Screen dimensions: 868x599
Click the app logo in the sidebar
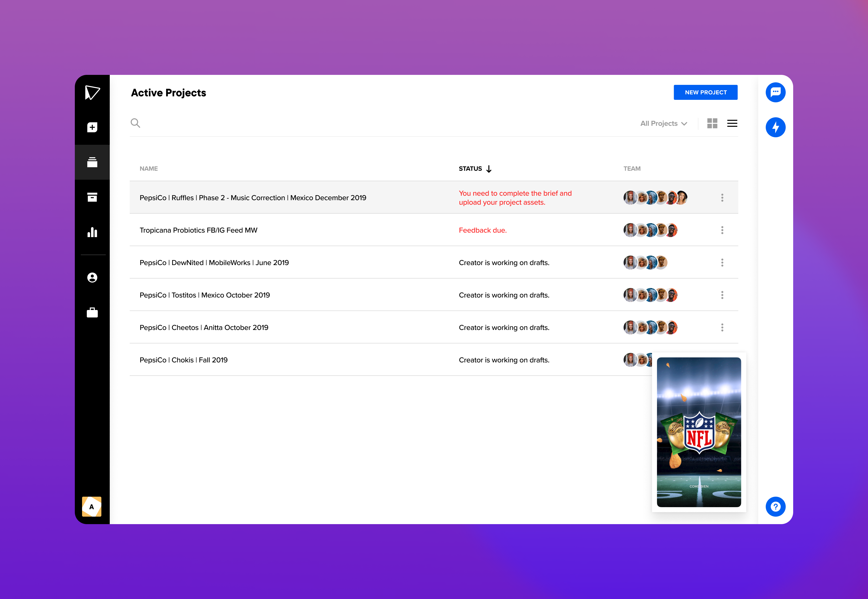click(x=92, y=92)
